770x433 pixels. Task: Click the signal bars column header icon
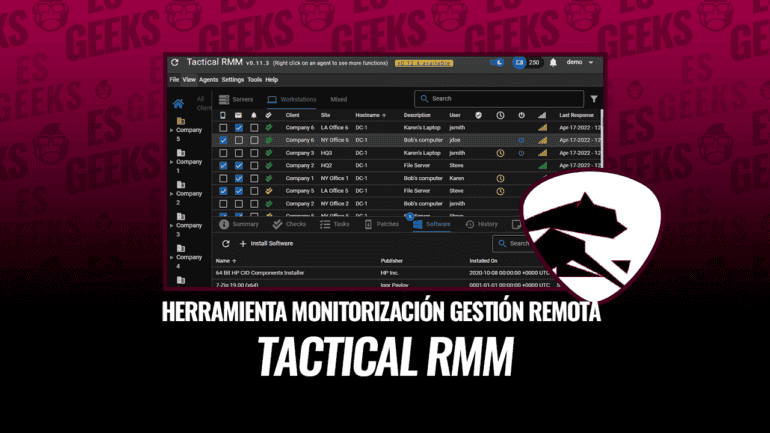pyautogui.click(x=542, y=115)
